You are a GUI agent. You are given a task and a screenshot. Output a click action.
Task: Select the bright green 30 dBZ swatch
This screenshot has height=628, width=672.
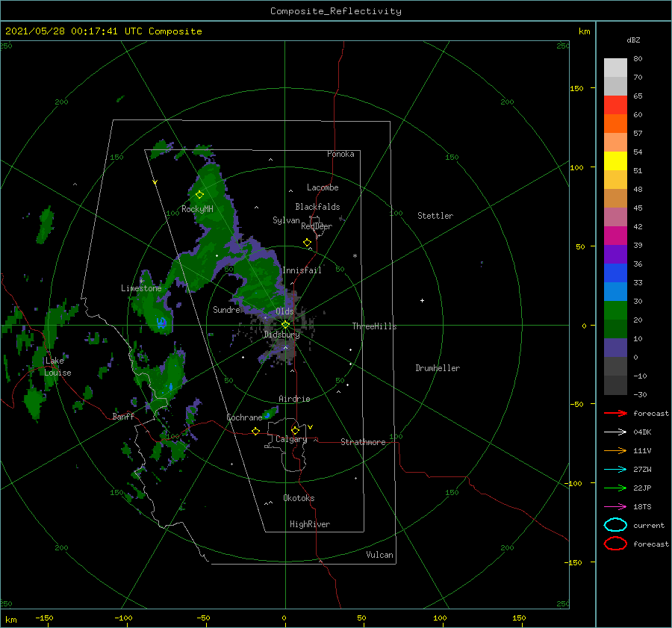point(615,310)
